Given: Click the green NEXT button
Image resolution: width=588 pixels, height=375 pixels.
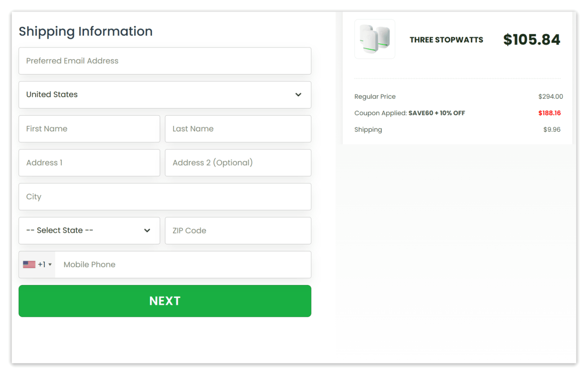Looking at the screenshot, I should tap(165, 301).
